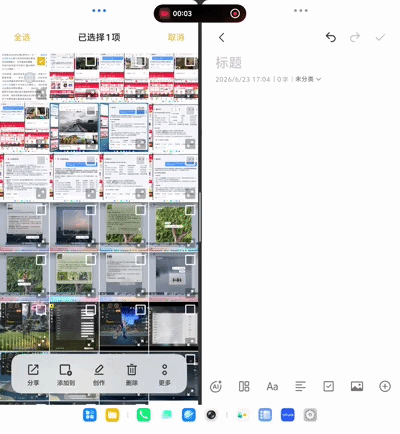
Task: Open the 更多 more options icon
Action: (164, 370)
